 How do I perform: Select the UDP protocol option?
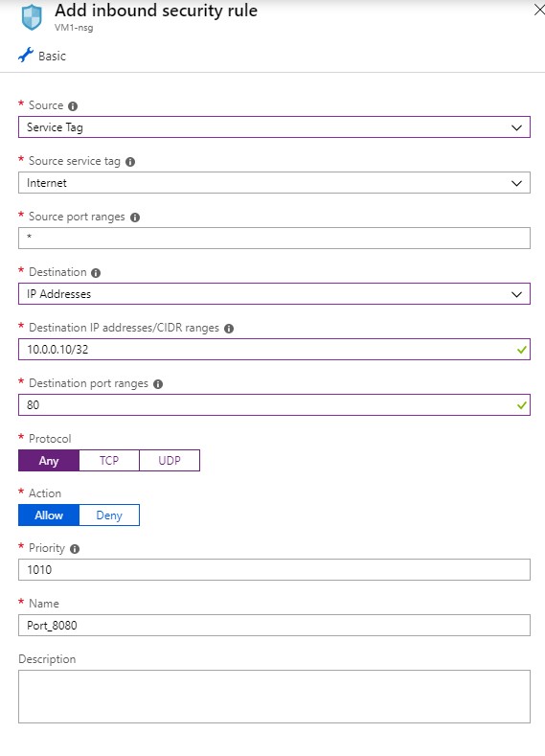(x=170, y=461)
